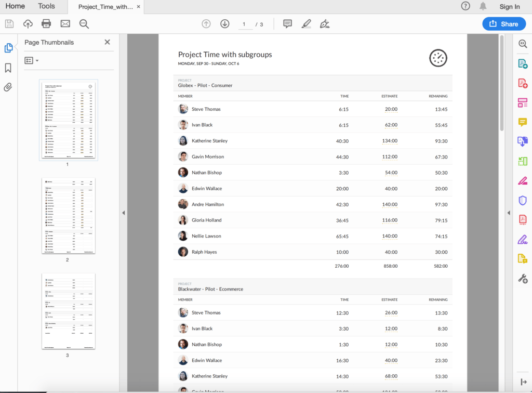The height and width of the screenshot is (393, 532).
Task: Expand the right-hand tools pane arrow
Action: click(509, 213)
